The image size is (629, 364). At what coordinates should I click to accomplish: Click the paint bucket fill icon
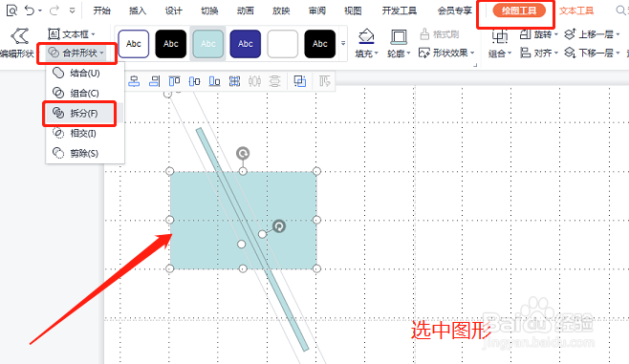pos(366,36)
